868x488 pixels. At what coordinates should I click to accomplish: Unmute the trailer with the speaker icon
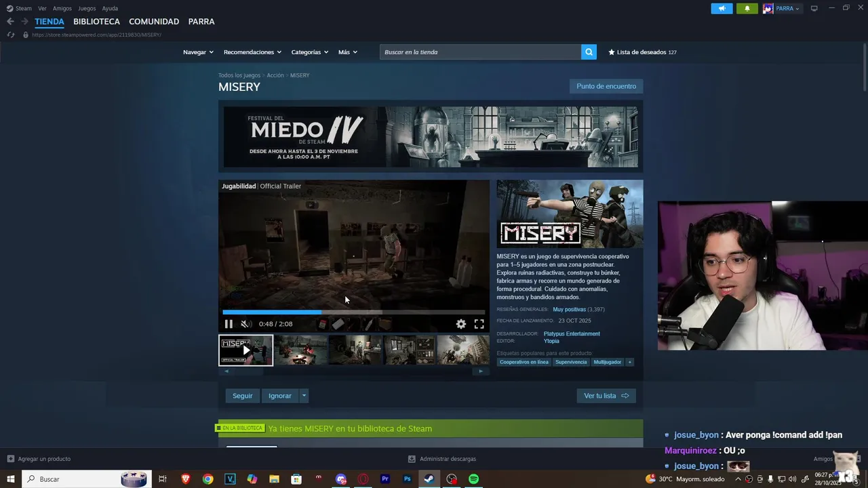[245, 324]
